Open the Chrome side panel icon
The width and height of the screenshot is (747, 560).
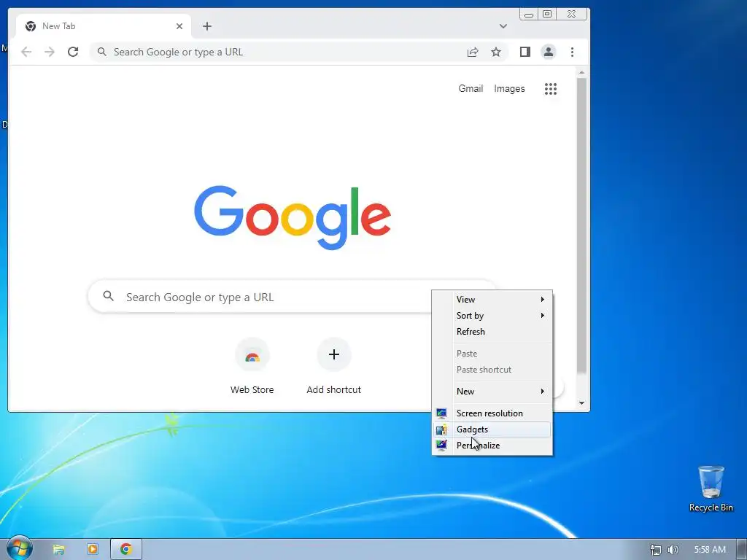coord(525,52)
